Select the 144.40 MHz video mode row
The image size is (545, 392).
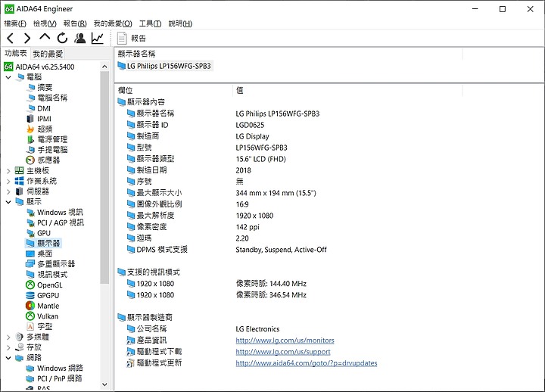(217, 284)
